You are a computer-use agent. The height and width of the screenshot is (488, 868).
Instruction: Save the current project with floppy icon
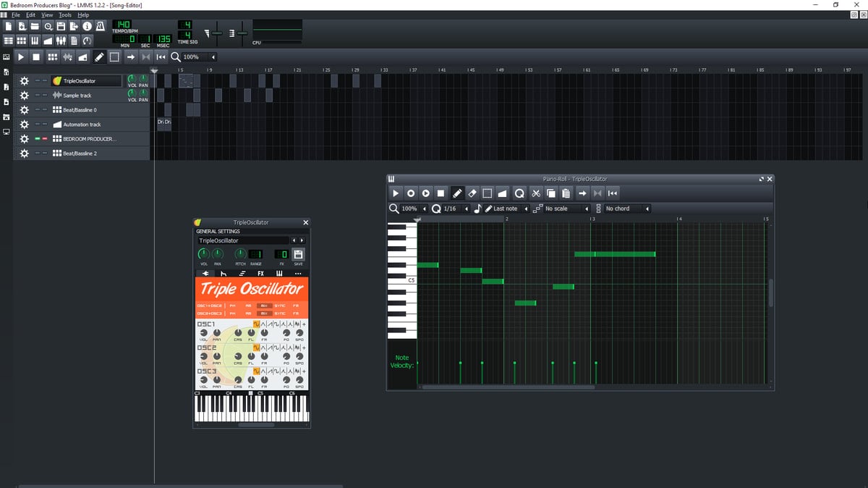pyautogui.click(x=61, y=26)
